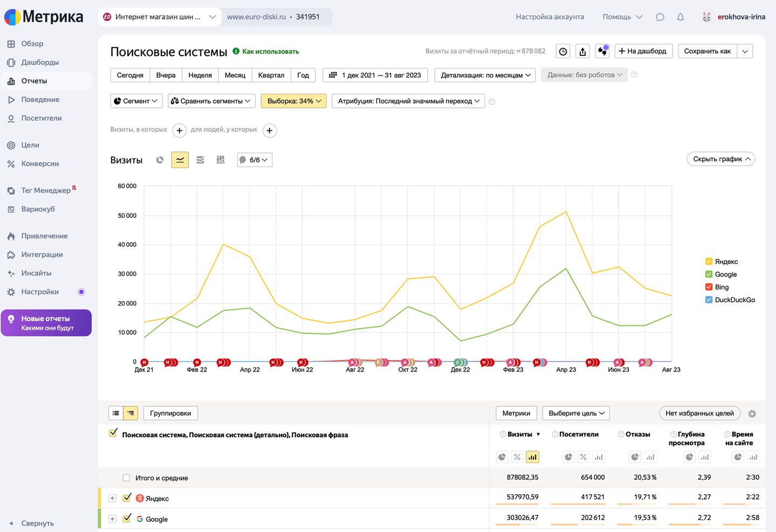This screenshot has height=532, width=776.
Task: Click the Группировки button
Action: click(x=170, y=413)
